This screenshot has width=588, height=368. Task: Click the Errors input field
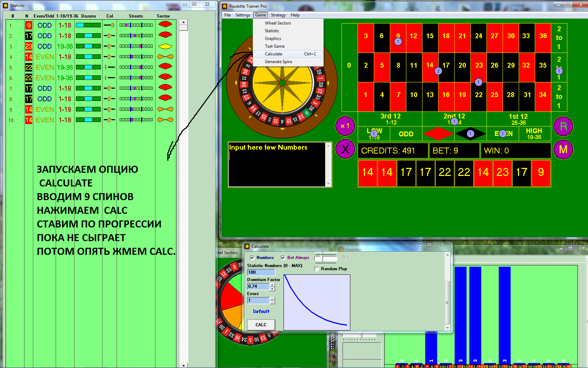pyautogui.click(x=258, y=300)
